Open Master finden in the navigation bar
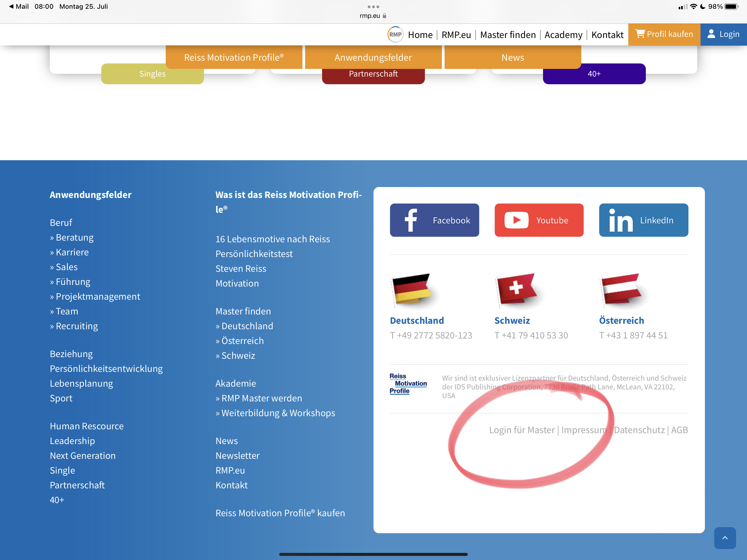747x560 pixels. click(x=507, y=35)
